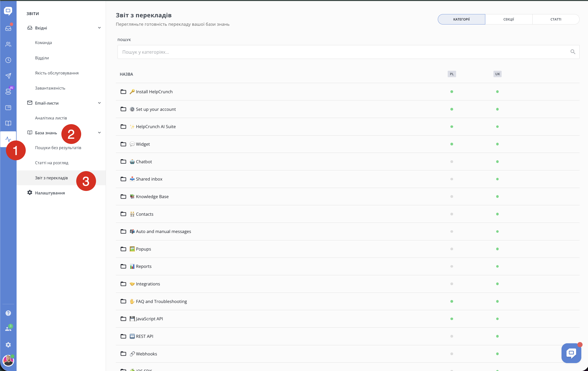
Task: Open Налаштування in reports sidebar
Action: coord(50,193)
